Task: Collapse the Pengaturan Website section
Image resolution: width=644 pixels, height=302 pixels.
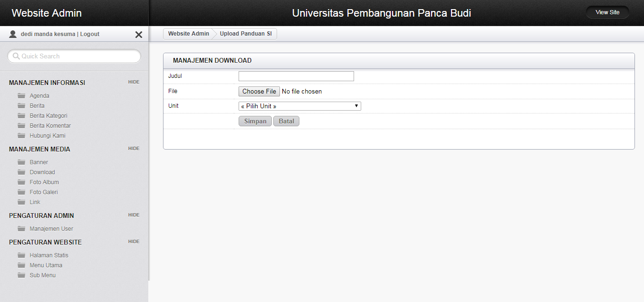Action: click(134, 242)
